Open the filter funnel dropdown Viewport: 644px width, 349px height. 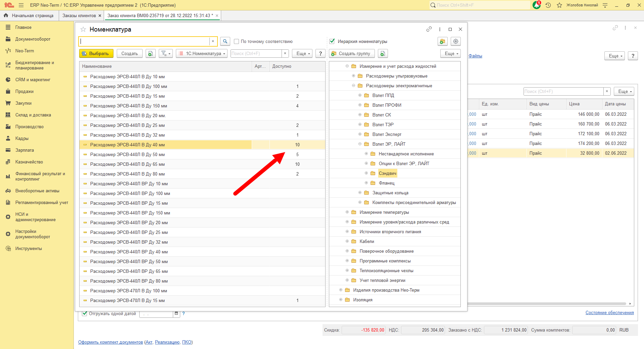tap(166, 53)
